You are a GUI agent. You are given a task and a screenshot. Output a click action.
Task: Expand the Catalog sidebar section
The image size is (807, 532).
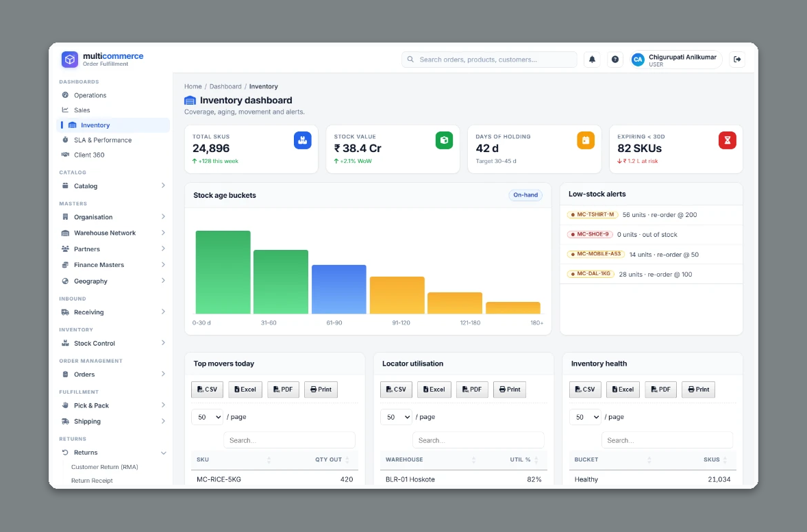coord(113,186)
